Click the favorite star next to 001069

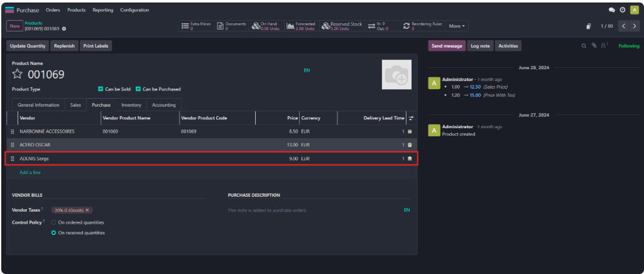18,75
